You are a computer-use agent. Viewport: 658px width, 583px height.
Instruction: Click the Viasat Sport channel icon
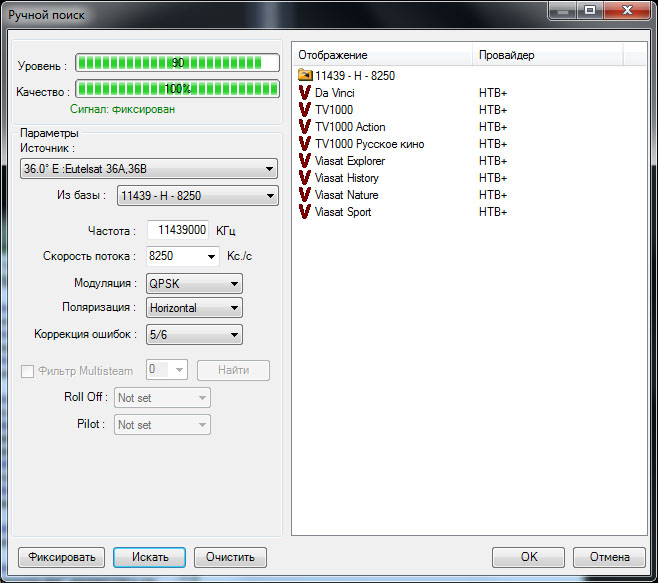(305, 212)
